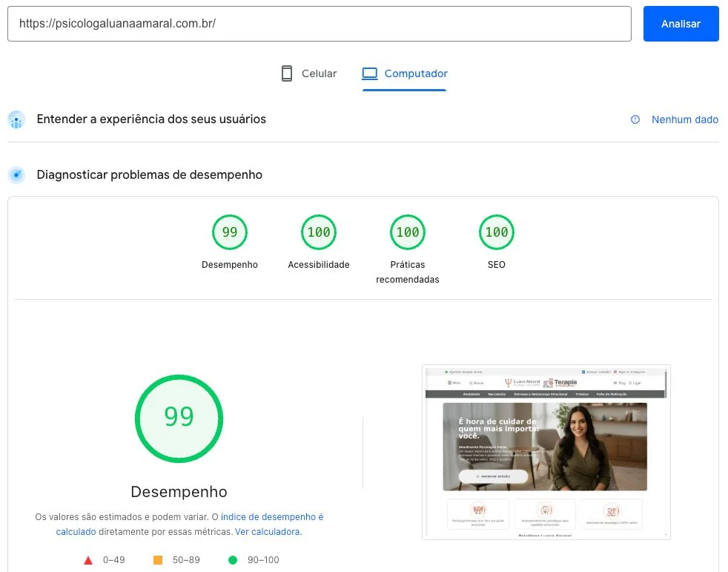The height and width of the screenshot is (572, 728).
Task: Click the Nenhum dado link
Action: (x=684, y=119)
